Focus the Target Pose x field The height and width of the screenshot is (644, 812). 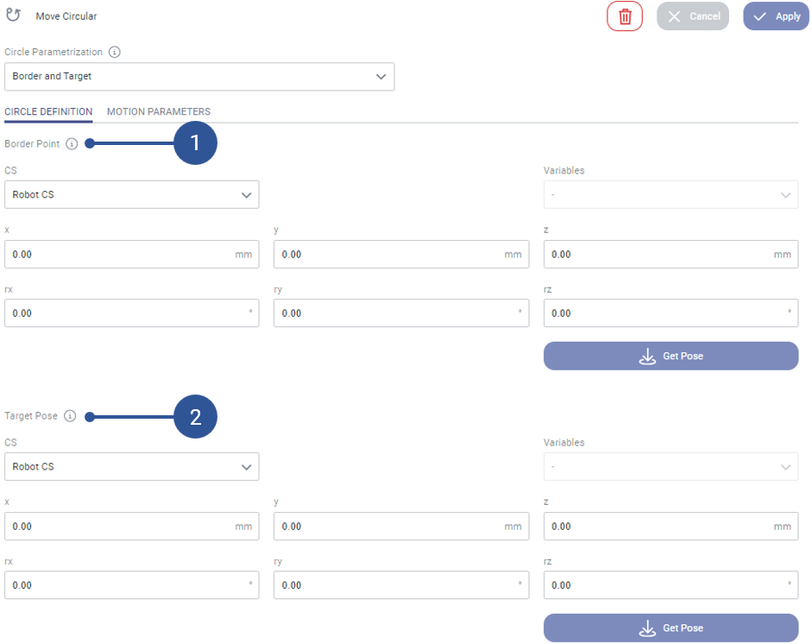(x=131, y=527)
